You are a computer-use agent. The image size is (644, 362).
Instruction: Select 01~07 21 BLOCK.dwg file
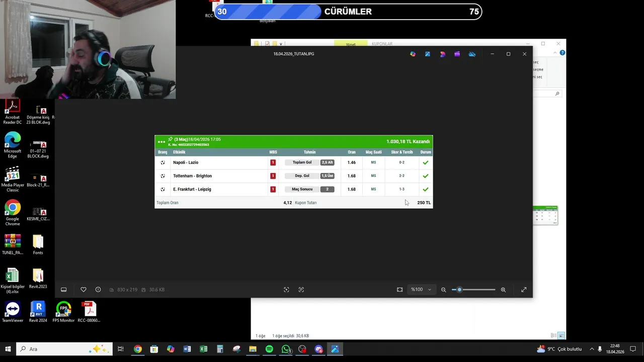(38, 148)
